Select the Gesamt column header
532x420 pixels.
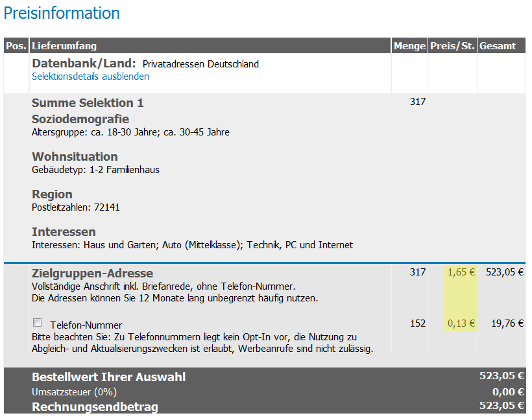[x=498, y=46]
